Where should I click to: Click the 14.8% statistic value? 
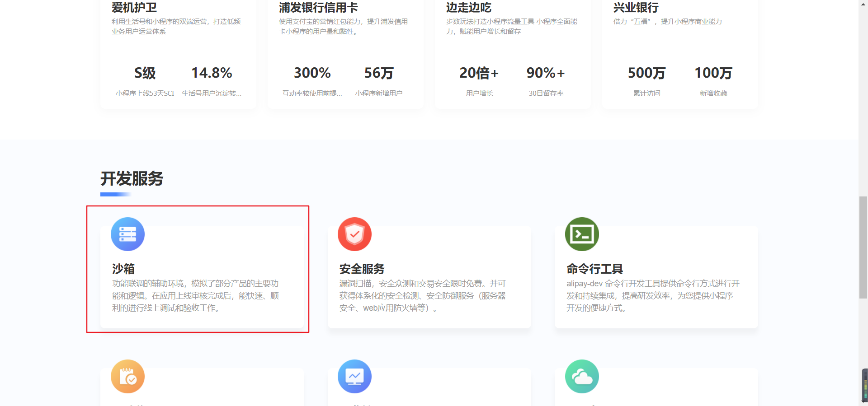point(212,73)
